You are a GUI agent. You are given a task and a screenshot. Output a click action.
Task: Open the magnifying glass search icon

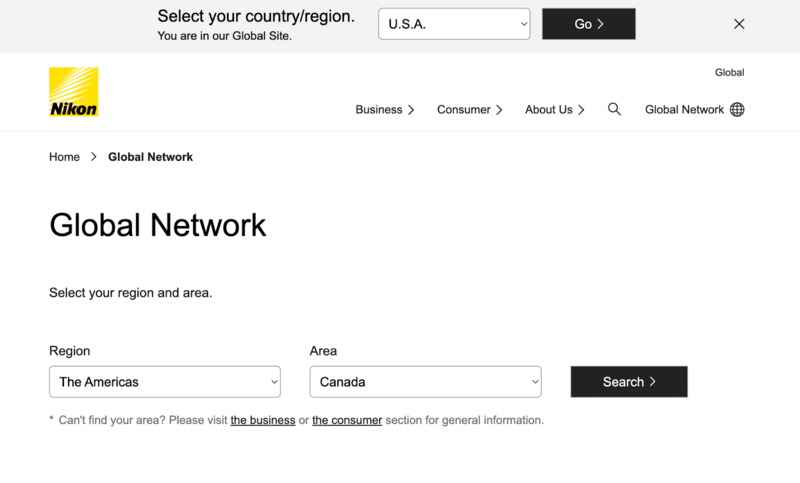(614, 109)
